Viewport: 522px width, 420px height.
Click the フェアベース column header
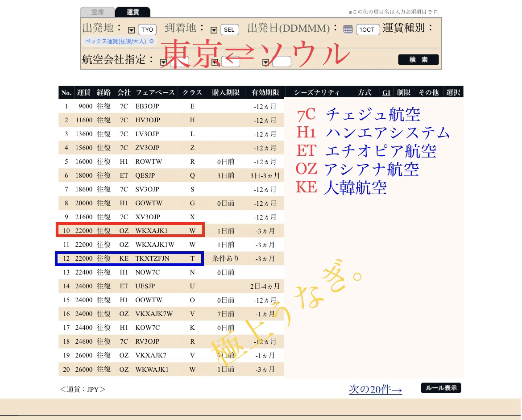[155, 92]
